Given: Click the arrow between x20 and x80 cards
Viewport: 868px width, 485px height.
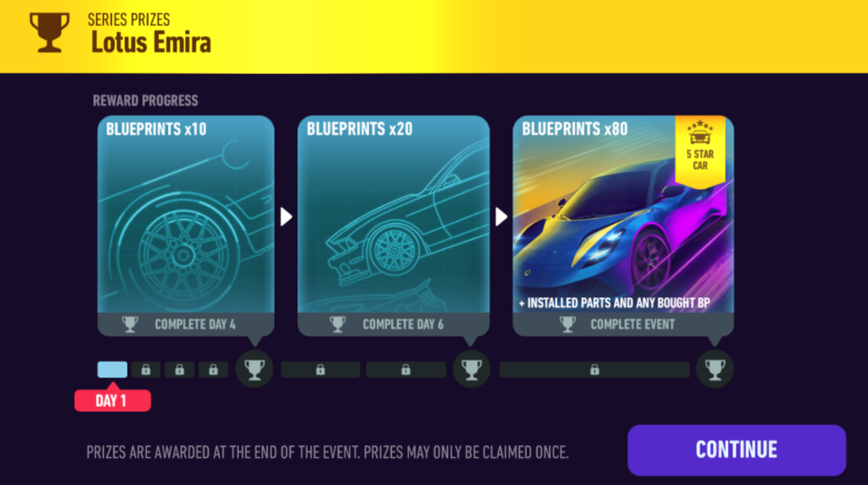Looking at the screenshot, I should click(501, 217).
